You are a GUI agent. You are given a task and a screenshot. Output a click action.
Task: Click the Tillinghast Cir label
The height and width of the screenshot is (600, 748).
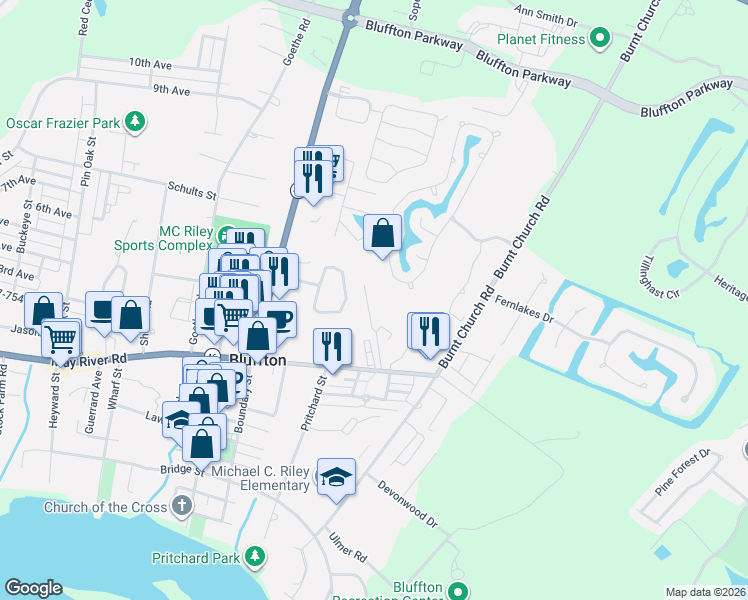(x=660, y=278)
